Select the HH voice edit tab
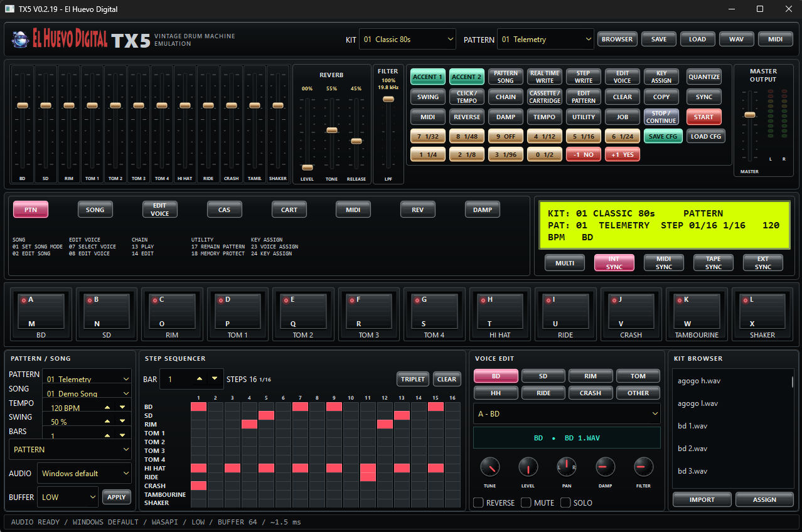The height and width of the screenshot is (532, 802). pyautogui.click(x=496, y=393)
